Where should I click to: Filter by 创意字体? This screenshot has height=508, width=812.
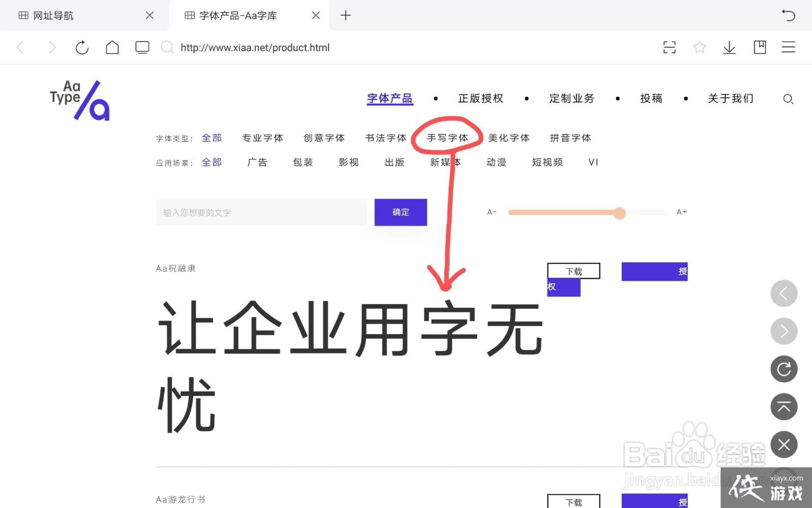tap(324, 138)
